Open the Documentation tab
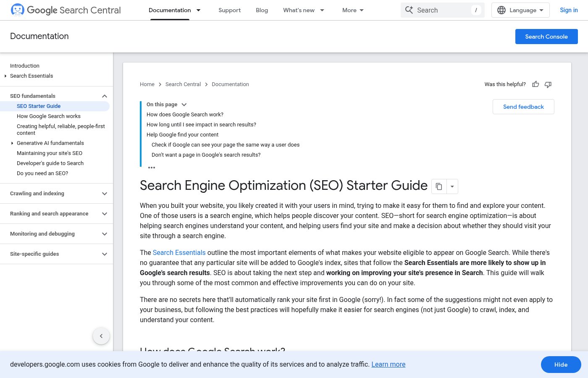The width and height of the screenshot is (588, 378). point(170,10)
